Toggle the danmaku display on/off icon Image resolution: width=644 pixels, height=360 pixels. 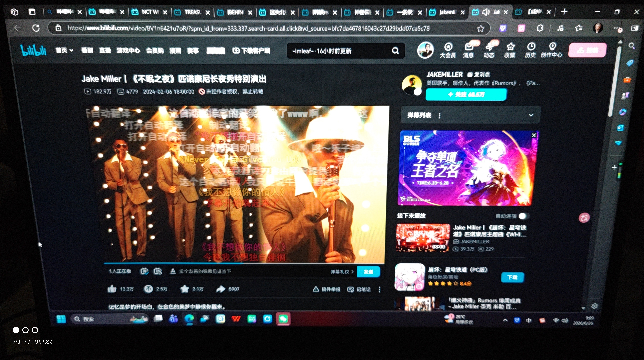pos(144,271)
